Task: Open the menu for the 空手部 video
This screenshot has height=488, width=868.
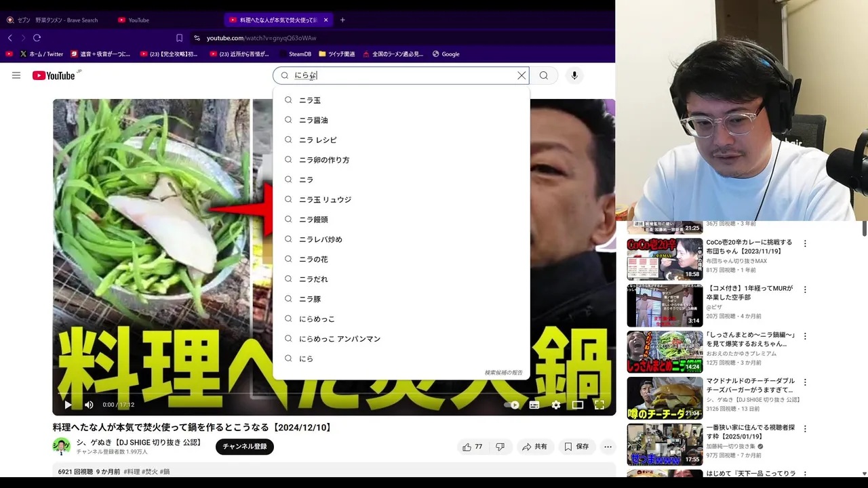Action: coord(806,289)
